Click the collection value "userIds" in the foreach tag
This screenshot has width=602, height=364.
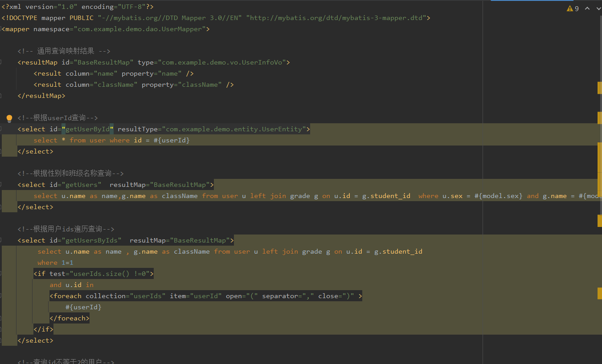coord(150,296)
